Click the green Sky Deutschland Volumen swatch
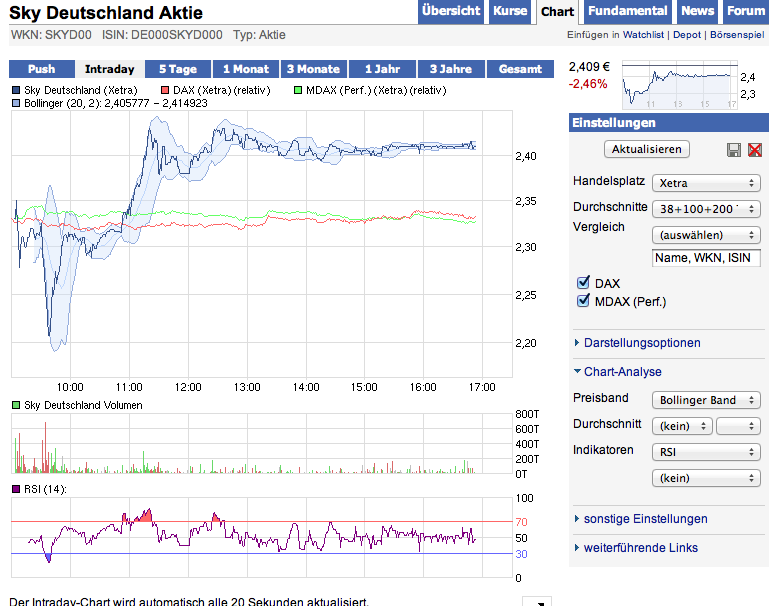The image size is (772, 606). [x=16, y=405]
